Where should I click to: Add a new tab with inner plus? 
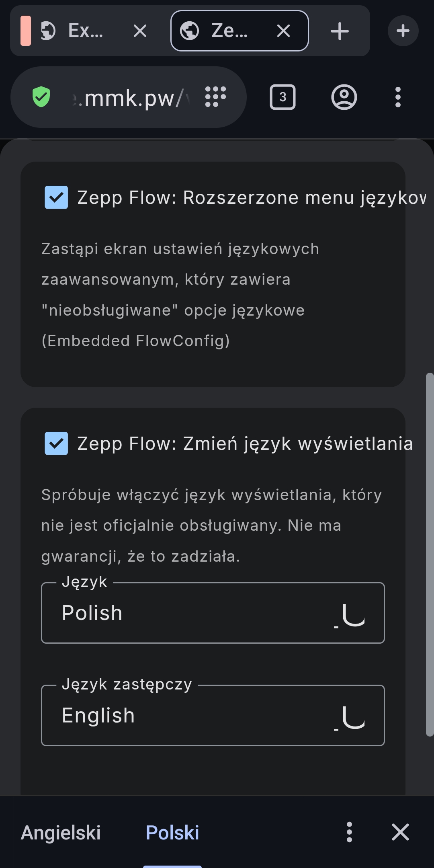pos(340,31)
